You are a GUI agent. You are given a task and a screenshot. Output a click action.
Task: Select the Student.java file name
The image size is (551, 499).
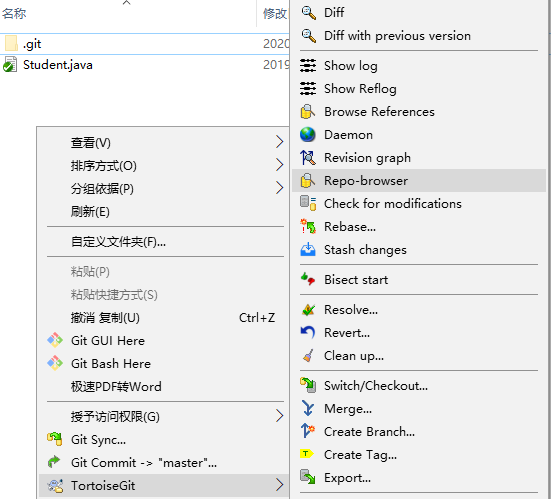point(58,65)
